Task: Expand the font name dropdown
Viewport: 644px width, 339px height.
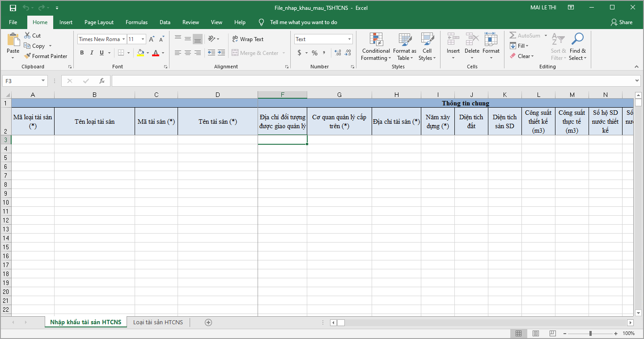Action: [x=123, y=39]
